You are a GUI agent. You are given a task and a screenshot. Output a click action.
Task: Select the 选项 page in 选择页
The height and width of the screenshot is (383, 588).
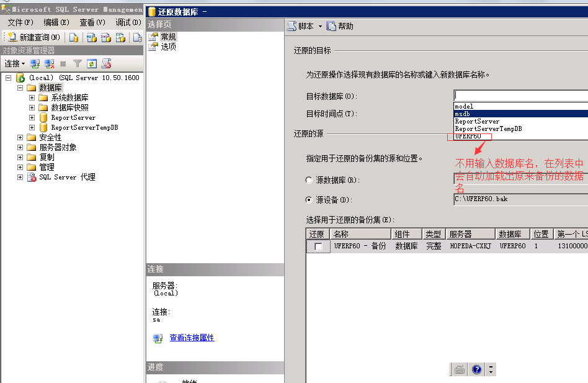pyautogui.click(x=168, y=47)
